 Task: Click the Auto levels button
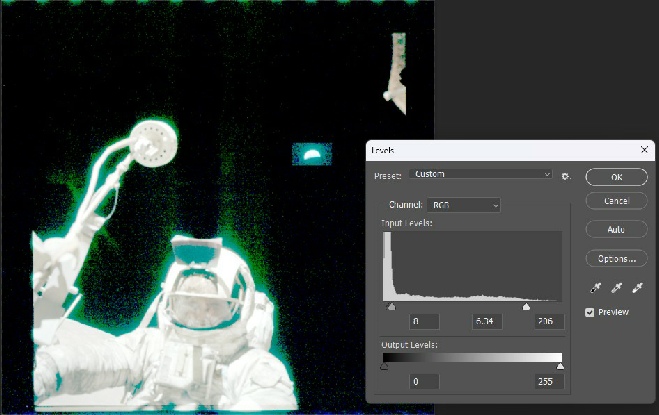(x=616, y=229)
